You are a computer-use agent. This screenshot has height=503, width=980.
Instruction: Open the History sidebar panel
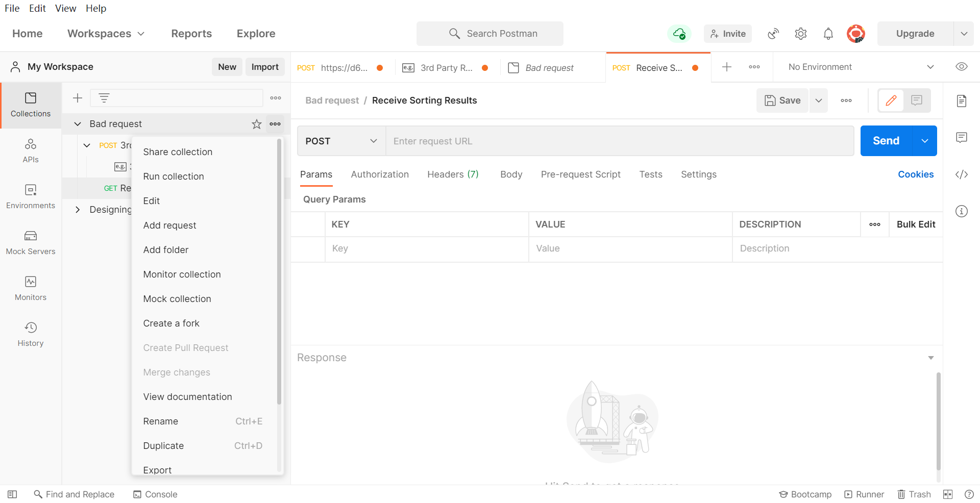[31, 334]
